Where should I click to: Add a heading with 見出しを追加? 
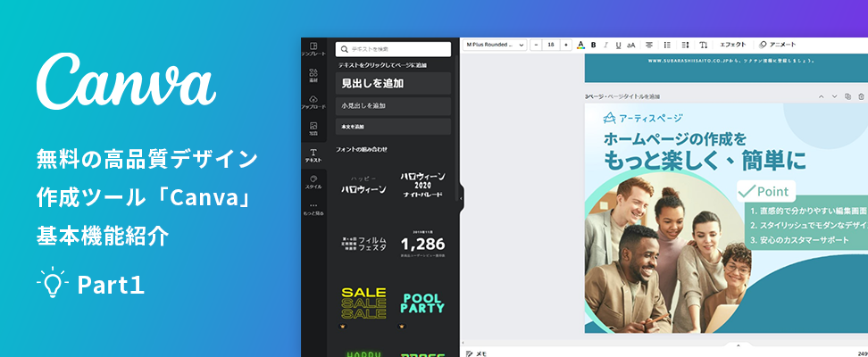tap(393, 84)
